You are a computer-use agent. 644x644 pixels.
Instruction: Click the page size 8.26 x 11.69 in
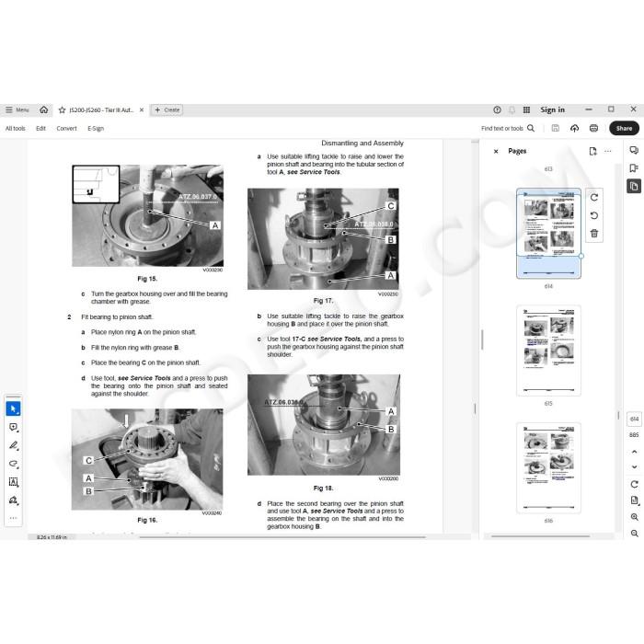(x=52, y=537)
